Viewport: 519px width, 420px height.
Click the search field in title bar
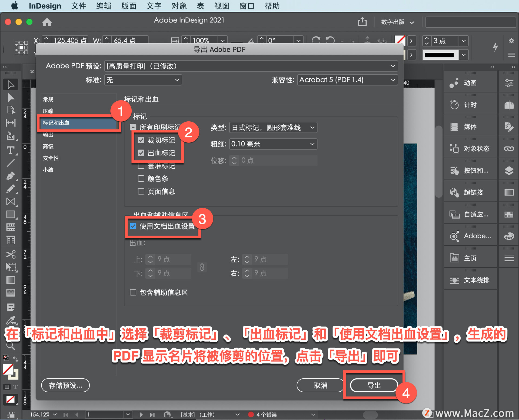pyautogui.click(x=471, y=22)
